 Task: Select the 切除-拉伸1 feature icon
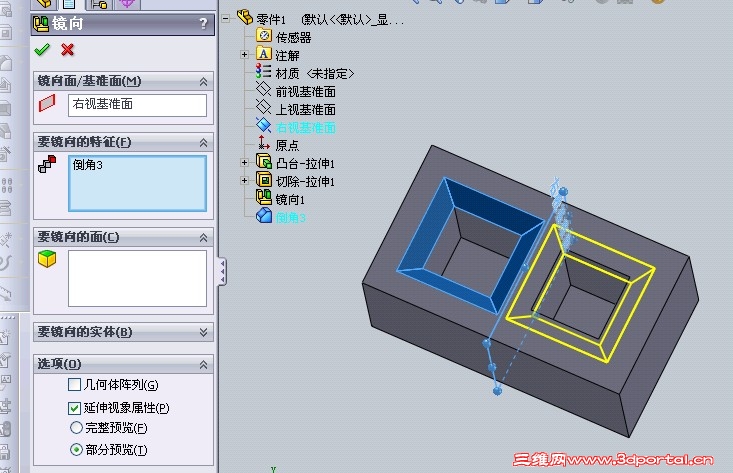pyautogui.click(x=264, y=179)
